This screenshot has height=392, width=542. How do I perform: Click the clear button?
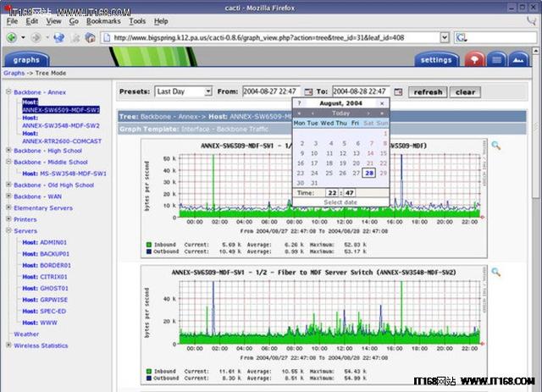coord(464,91)
